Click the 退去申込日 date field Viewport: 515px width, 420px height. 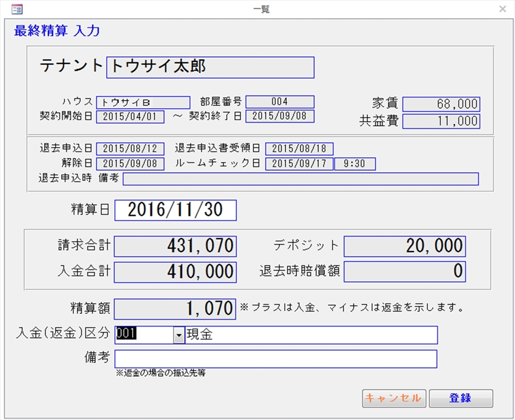[x=130, y=149]
